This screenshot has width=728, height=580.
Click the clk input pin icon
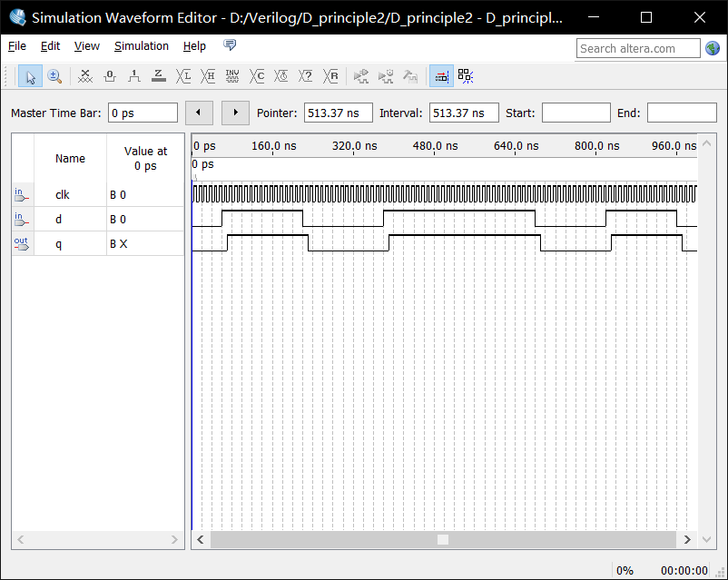[22, 195]
